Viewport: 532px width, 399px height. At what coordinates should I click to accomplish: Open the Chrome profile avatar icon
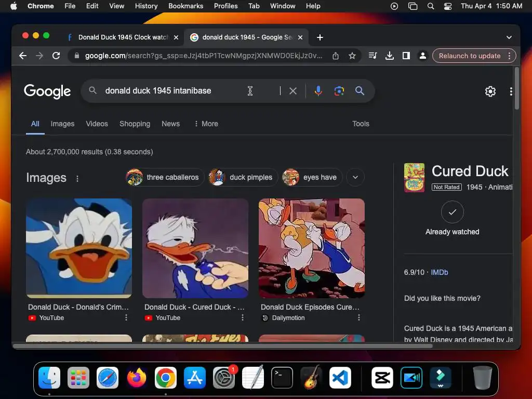pyautogui.click(x=423, y=56)
